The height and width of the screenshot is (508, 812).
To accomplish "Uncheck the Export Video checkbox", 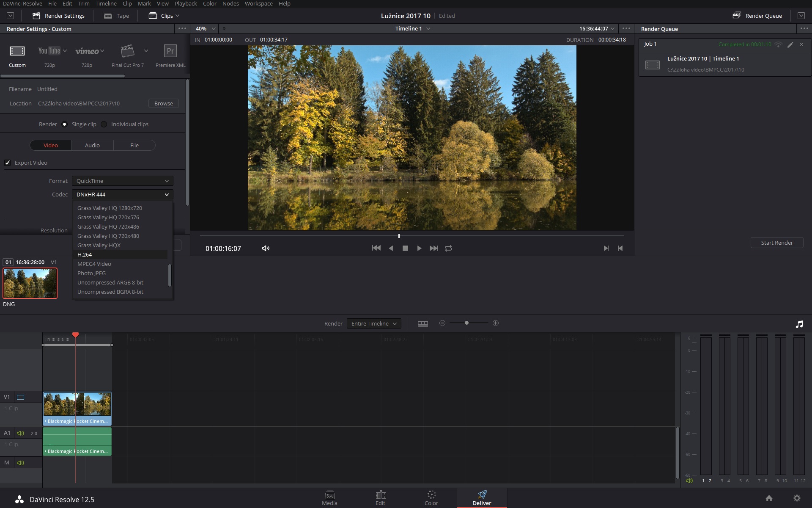I will [x=8, y=163].
